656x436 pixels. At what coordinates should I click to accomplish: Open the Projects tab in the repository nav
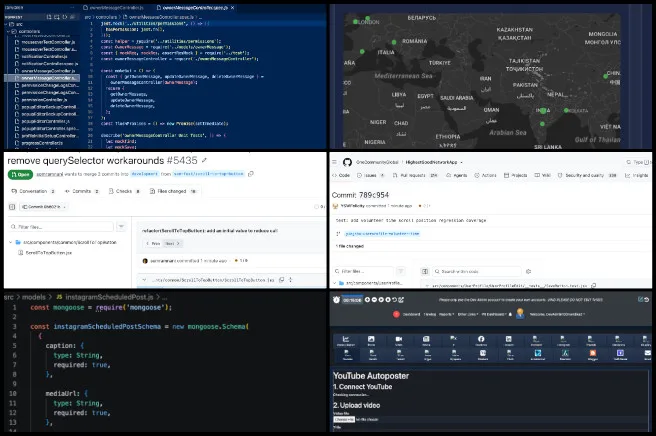pyautogui.click(x=515, y=175)
